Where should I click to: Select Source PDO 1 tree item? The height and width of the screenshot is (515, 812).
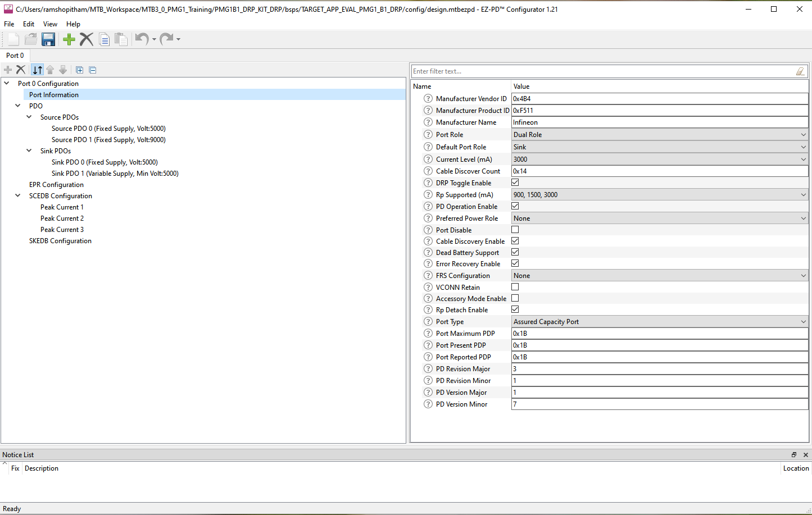click(x=108, y=140)
